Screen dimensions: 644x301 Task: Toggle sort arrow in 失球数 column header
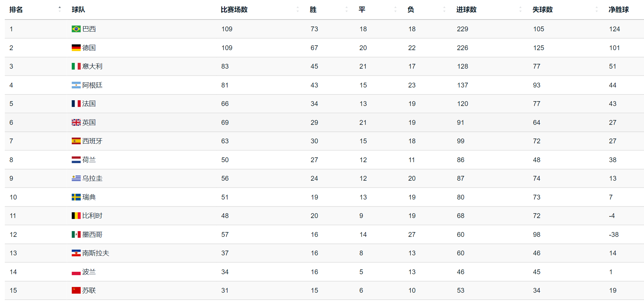coord(596,10)
